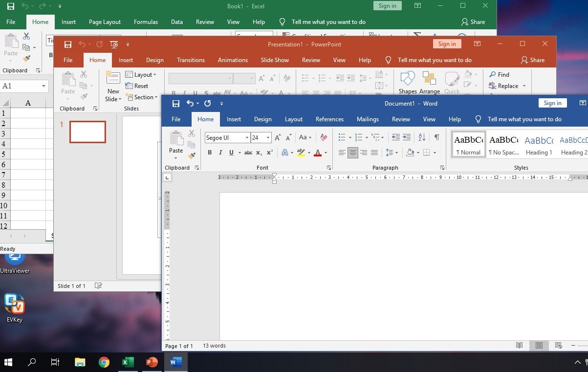Click notes icon in PowerPoint status bar
This screenshot has width=588, height=372.
tap(98, 285)
